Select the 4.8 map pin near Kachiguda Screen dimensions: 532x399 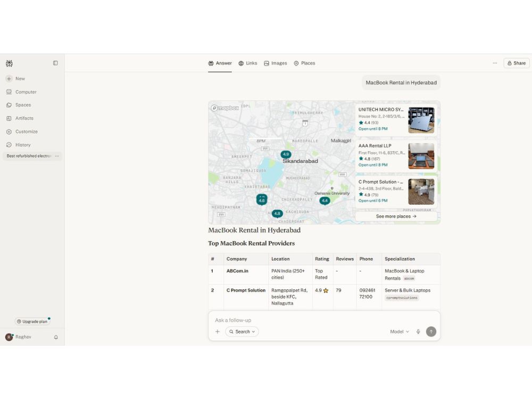277,214
